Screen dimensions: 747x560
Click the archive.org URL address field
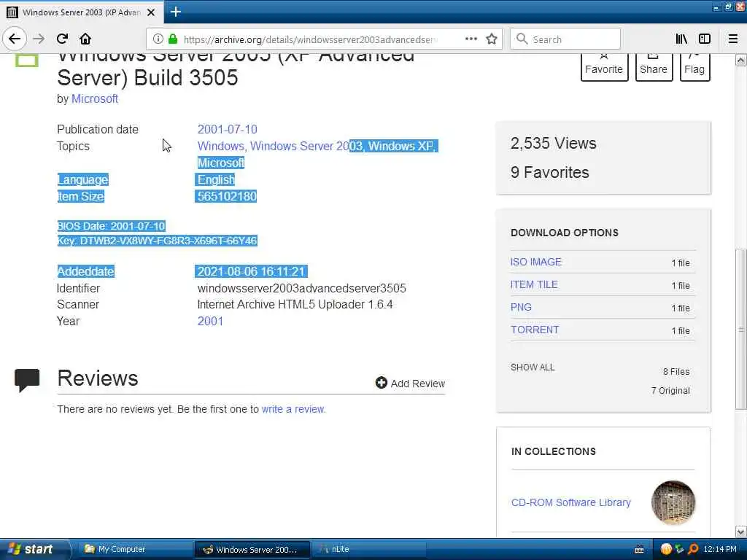pyautogui.click(x=309, y=39)
